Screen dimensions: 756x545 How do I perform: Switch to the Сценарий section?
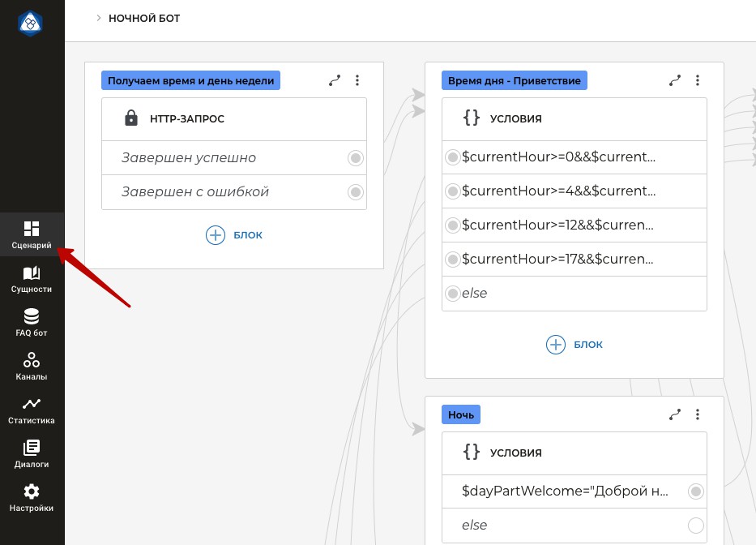tap(32, 234)
